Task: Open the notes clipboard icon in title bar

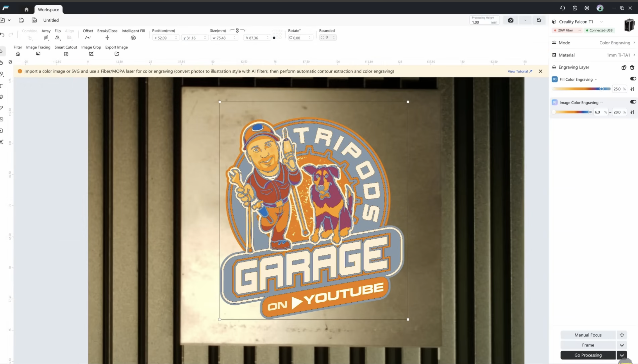Action: [575, 8]
